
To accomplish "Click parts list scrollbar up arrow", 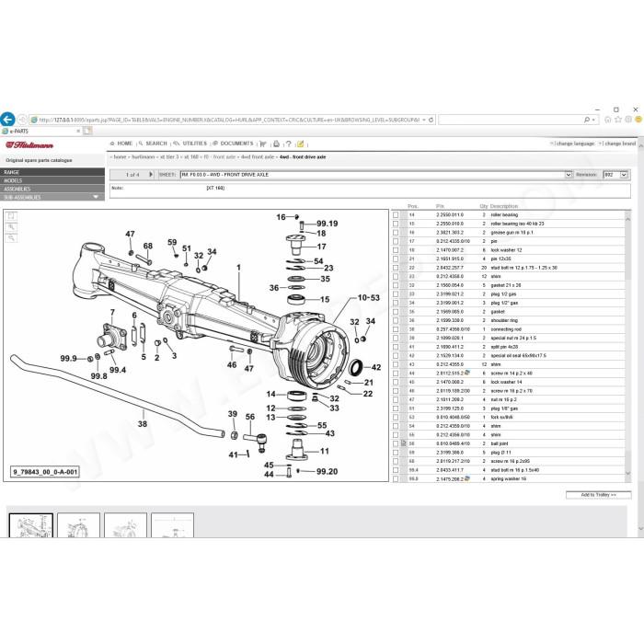I will click(x=627, y=219).
